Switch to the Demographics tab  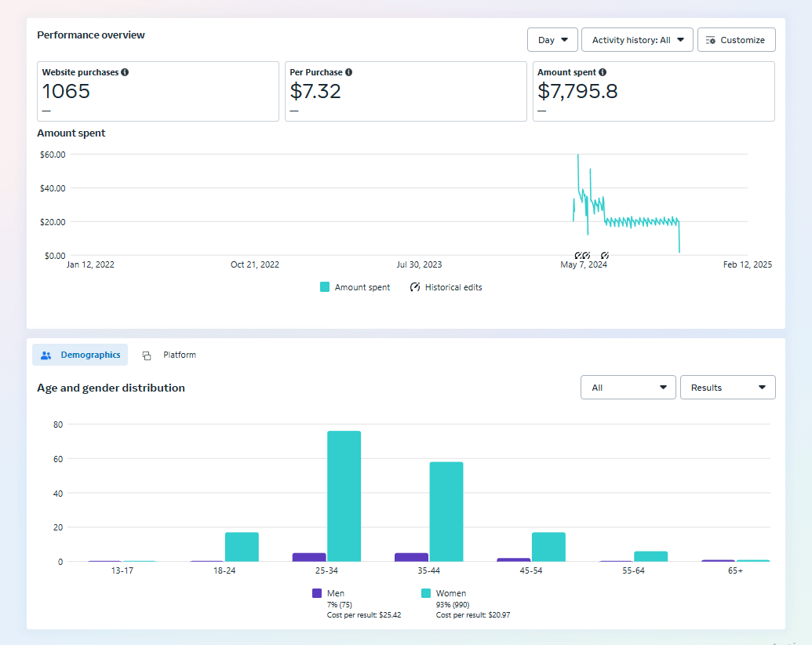pos(80,355)
